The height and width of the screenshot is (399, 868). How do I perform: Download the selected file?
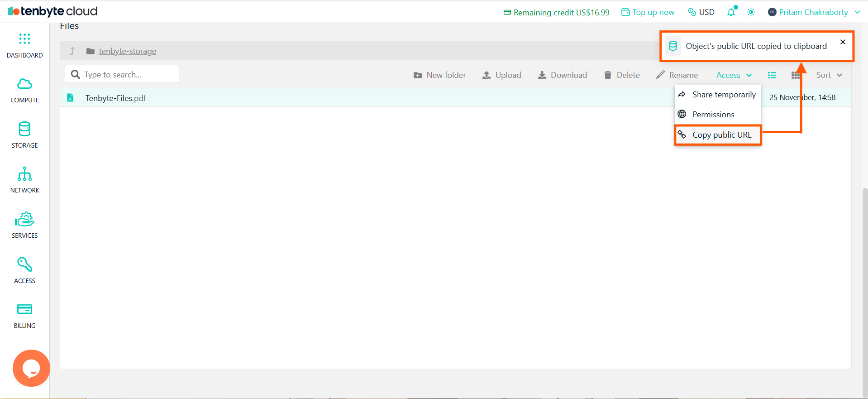pyautogui.click(x=562, y=75)
